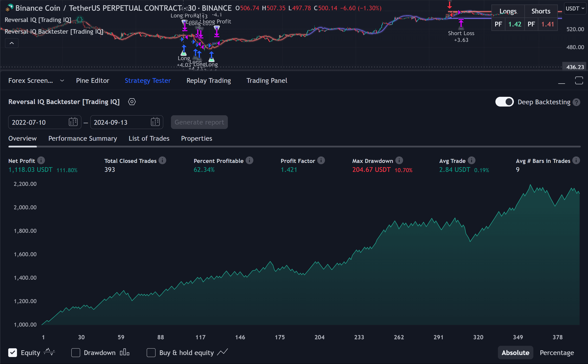
Task: Open the USDT currency dropdown
Action: [575, 8]
